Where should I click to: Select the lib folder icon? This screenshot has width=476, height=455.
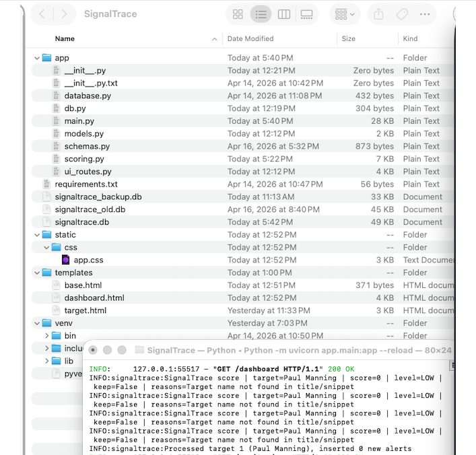56,361
